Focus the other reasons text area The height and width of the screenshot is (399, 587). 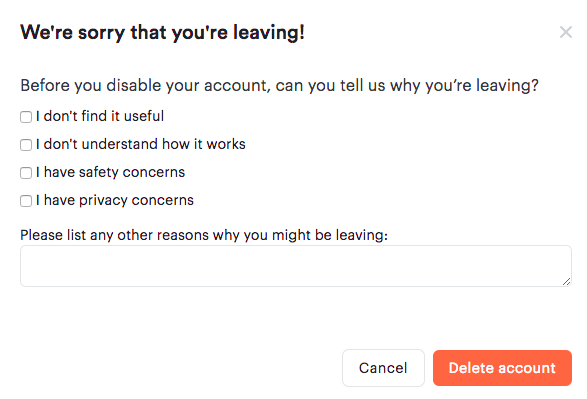tap(296, 266)
